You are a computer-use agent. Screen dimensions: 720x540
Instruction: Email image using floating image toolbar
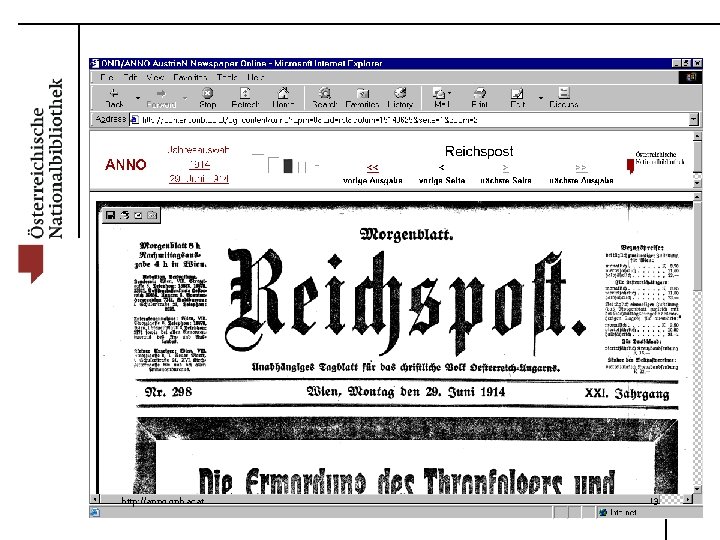pos(138,215)
